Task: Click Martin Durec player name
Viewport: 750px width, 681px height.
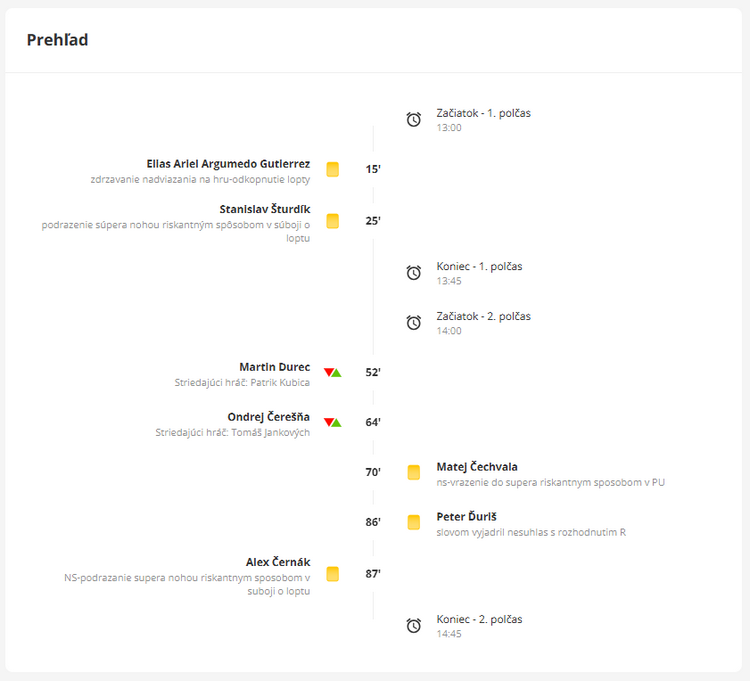Action: (x=275, y=367)
